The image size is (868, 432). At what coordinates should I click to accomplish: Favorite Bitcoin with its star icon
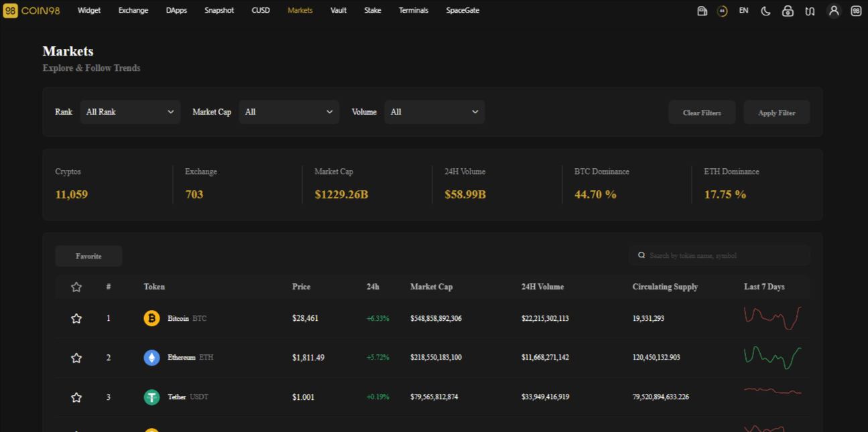[76, 319]
